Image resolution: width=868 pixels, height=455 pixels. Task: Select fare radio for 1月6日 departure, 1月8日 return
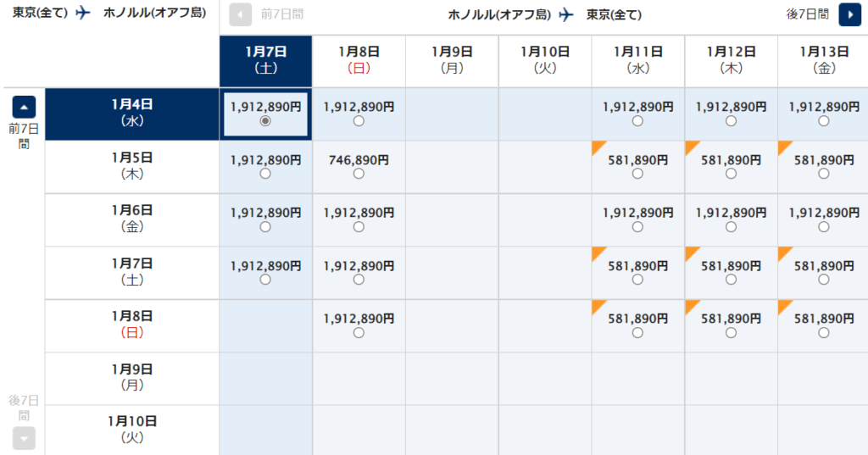click(359, 227)
